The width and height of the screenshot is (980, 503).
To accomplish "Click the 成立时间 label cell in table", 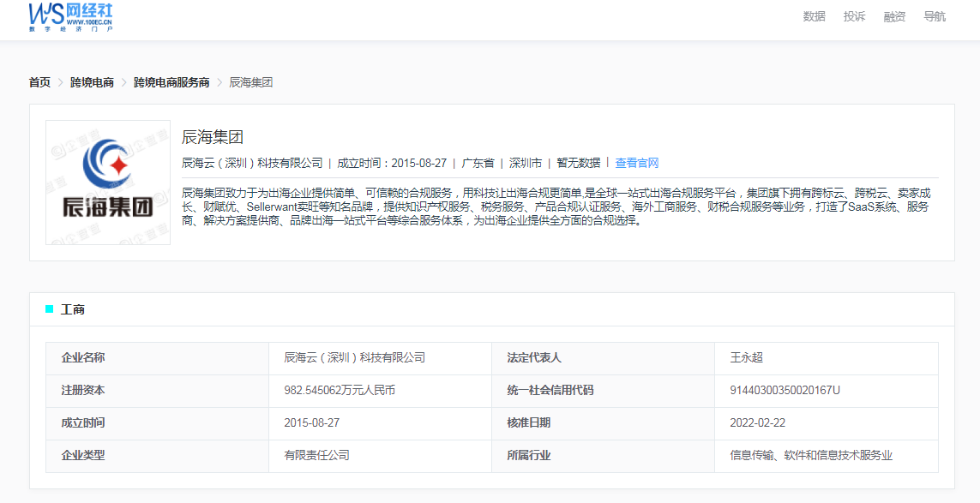I will tap(158, 423).
